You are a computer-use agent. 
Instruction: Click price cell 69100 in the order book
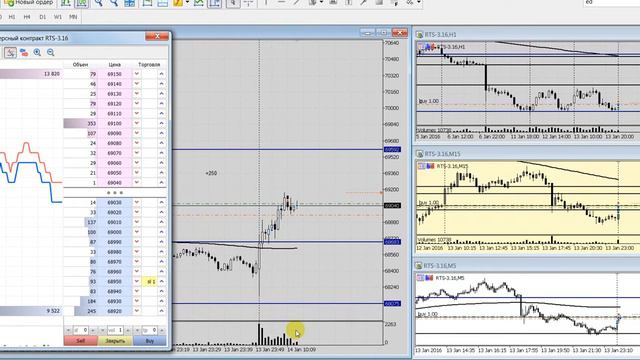click(x=115, y=123)
